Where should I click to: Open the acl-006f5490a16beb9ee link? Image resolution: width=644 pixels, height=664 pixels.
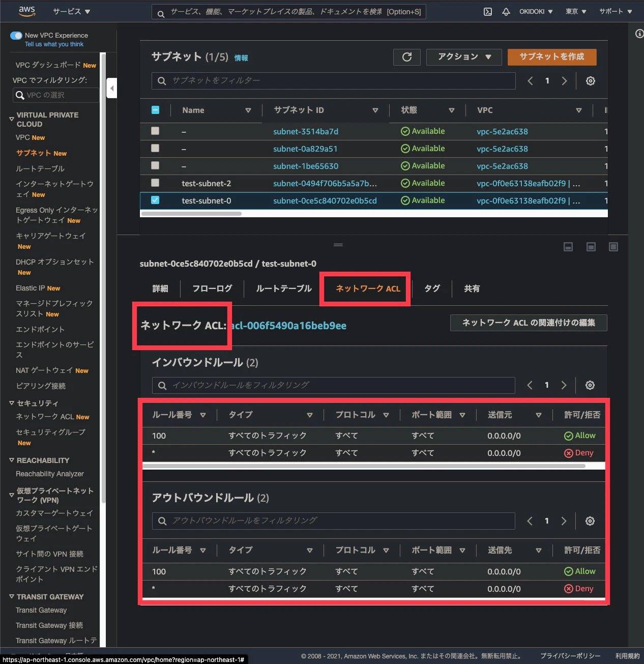coord(288,326)
